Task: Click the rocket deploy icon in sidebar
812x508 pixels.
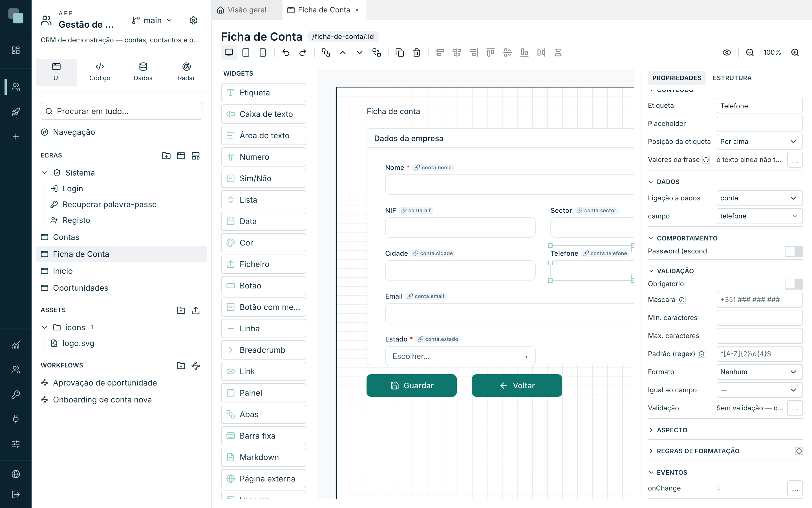Action: [x=16, y=111]
